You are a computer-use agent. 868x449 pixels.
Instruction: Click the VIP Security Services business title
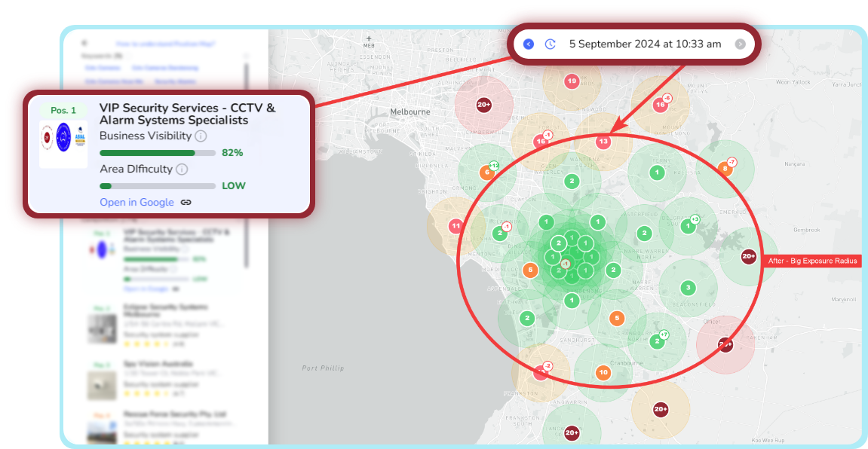[x=187, y=113]
